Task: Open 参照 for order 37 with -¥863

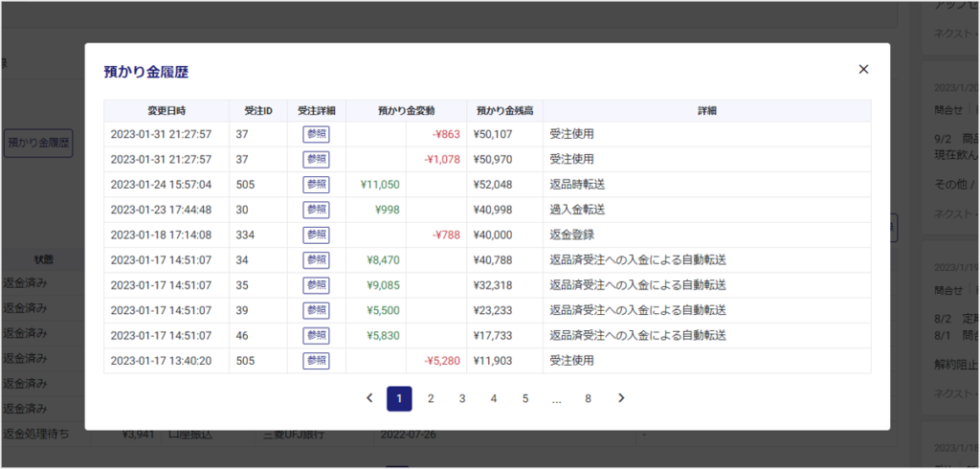Action: pos(316,134)
